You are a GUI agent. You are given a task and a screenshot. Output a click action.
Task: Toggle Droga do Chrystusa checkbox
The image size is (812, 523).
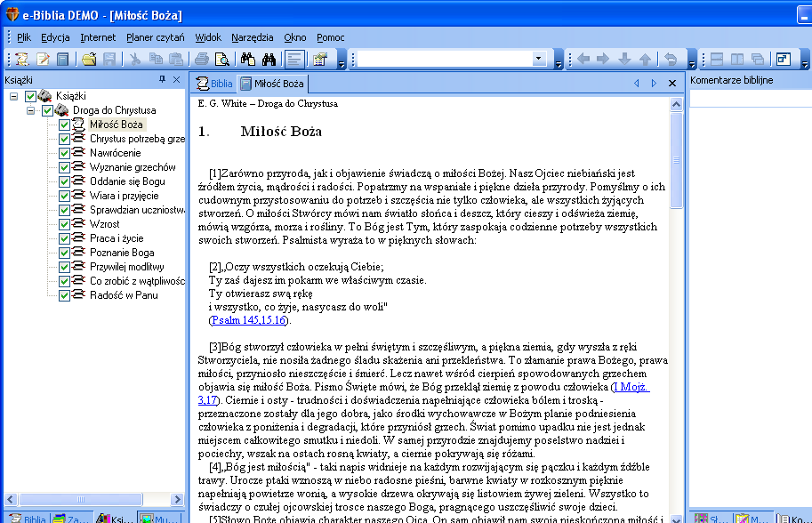click(x=47, y=110)
